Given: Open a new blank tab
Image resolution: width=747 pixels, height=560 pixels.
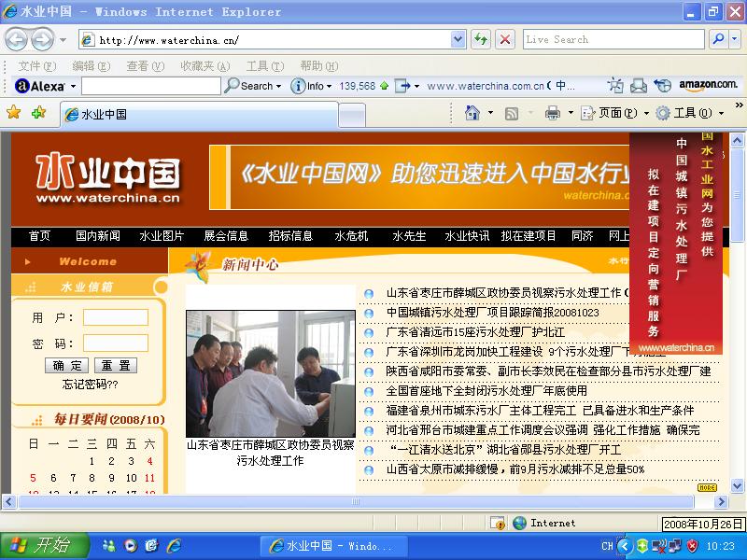Looking at the screenshot, I should (x=352, y=116).
